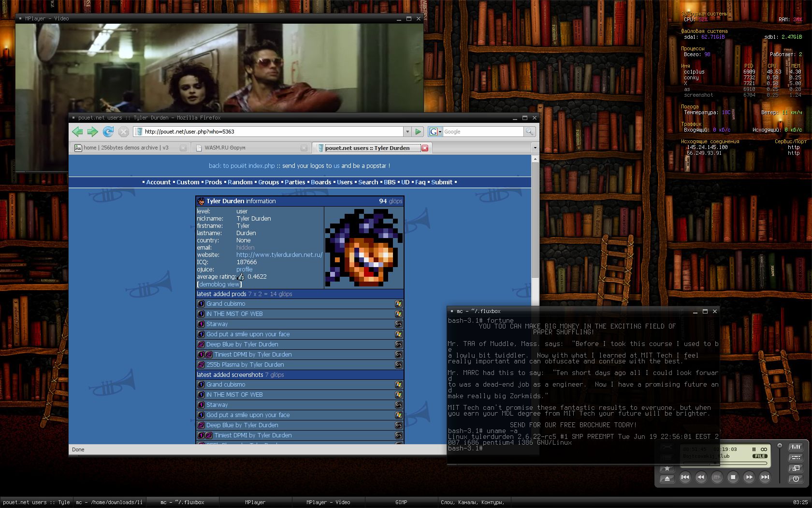Screen dimensions: 812x508
Task: Click the Random menu link
Action: tap(240, 182)
